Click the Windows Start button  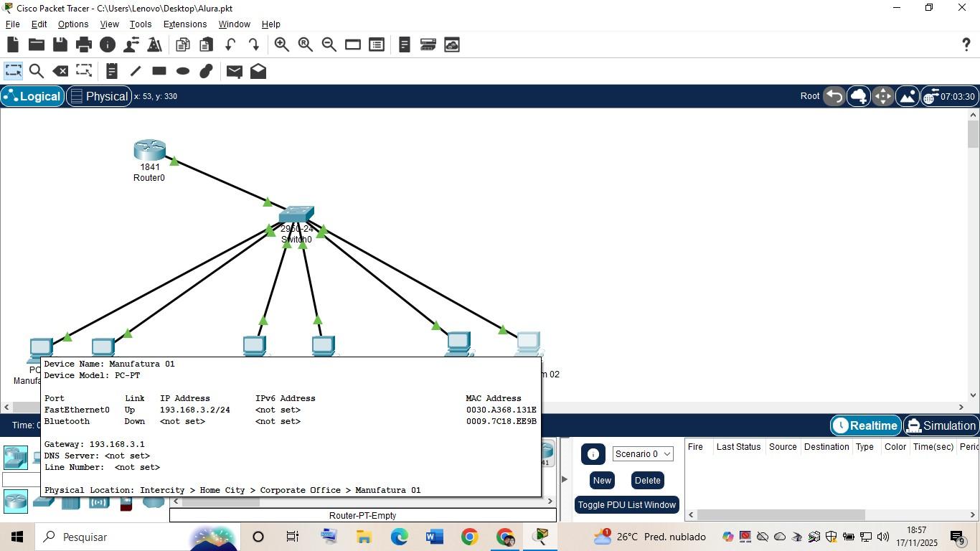[17, 537]
